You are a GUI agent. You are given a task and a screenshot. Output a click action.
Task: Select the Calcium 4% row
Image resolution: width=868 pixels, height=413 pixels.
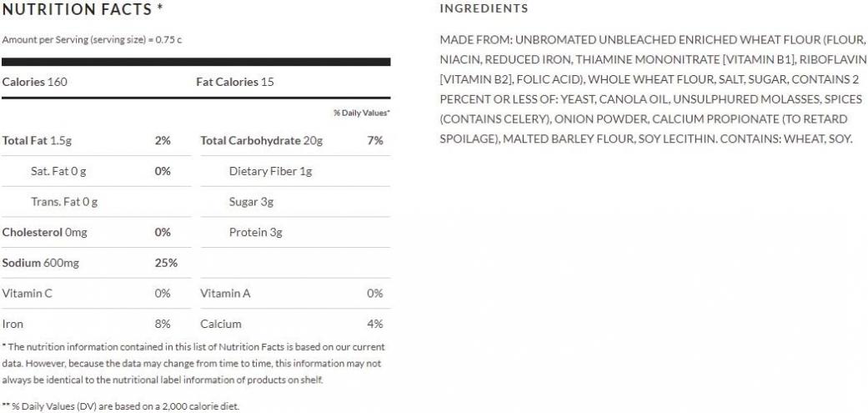pyautogui.click(x=296, y=324)
